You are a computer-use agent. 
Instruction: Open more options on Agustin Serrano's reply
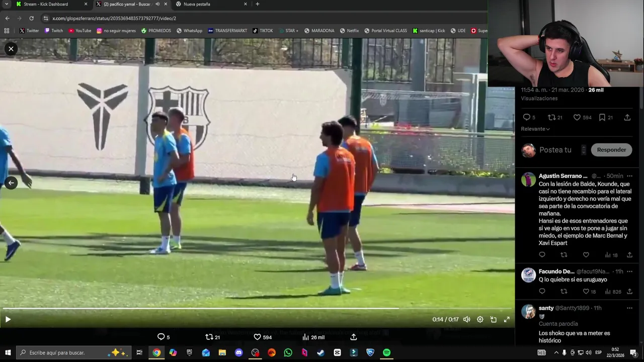[x=629, y=176]
